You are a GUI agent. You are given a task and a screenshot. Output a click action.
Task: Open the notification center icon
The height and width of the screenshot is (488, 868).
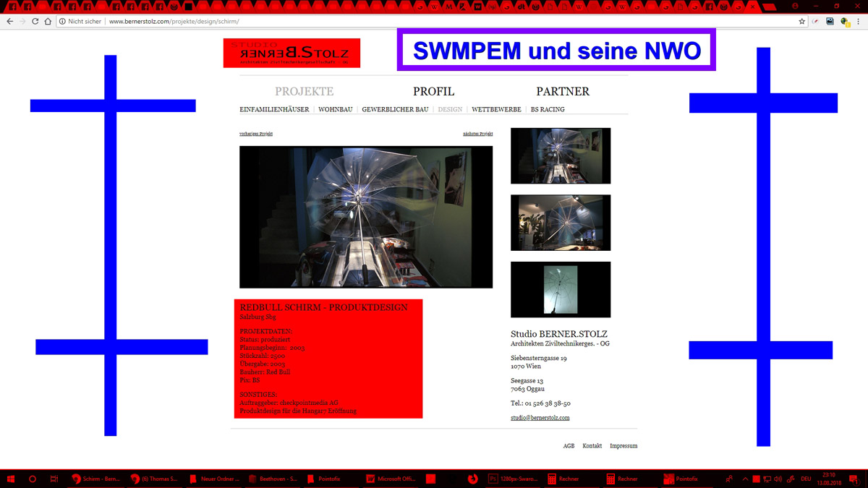click(x=854, y=479)
